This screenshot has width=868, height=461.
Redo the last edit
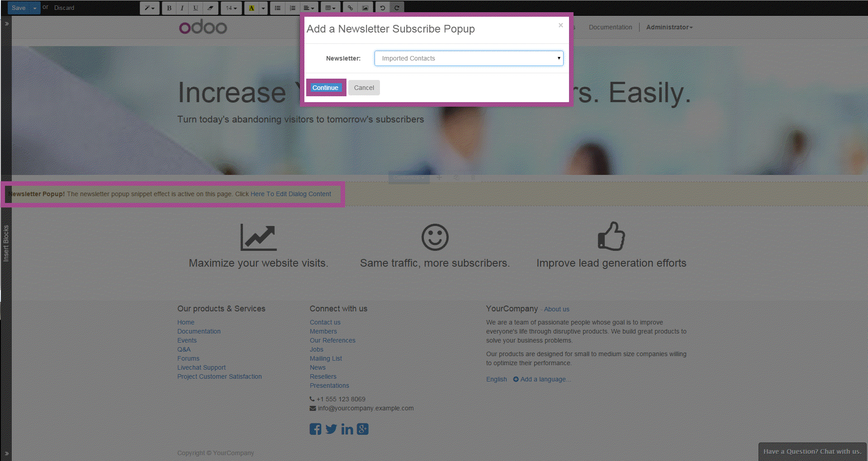pos(397,8)
